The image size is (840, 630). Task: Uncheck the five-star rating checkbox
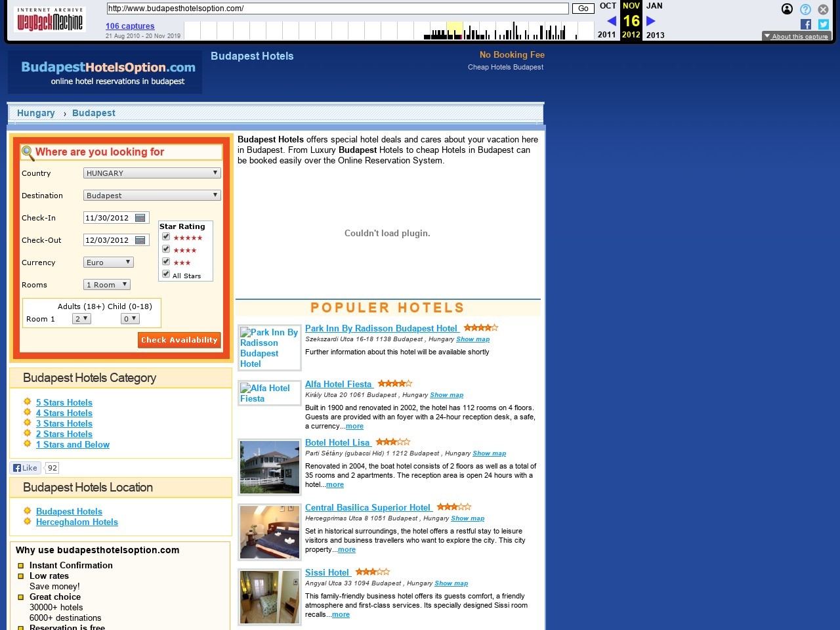pyautogui.click(x=166, y=237)
